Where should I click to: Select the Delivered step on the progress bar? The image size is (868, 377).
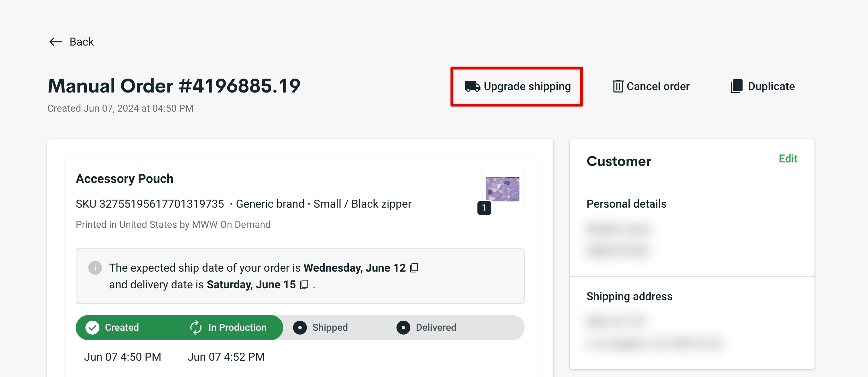point(435,327)
